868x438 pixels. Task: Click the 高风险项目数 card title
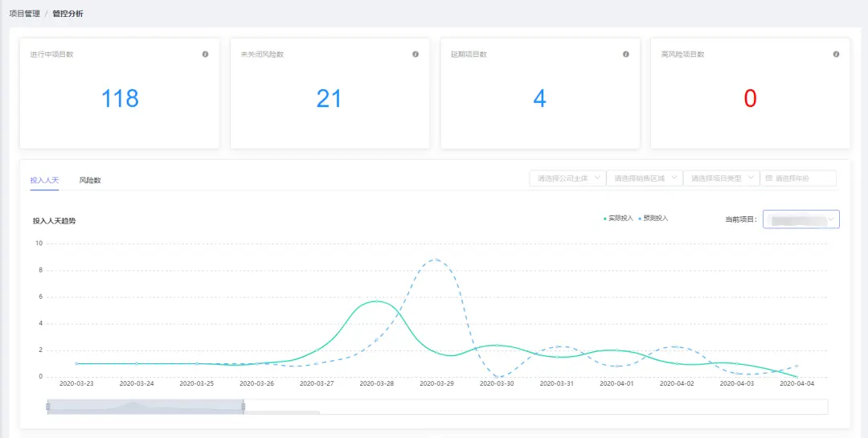click(x=682, y=55)
